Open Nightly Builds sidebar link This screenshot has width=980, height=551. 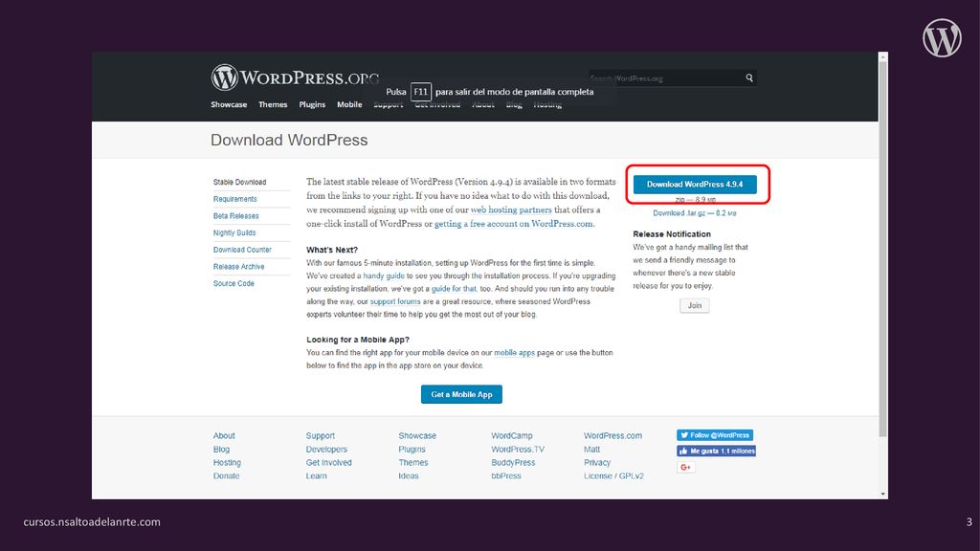[x=234, y=232]
